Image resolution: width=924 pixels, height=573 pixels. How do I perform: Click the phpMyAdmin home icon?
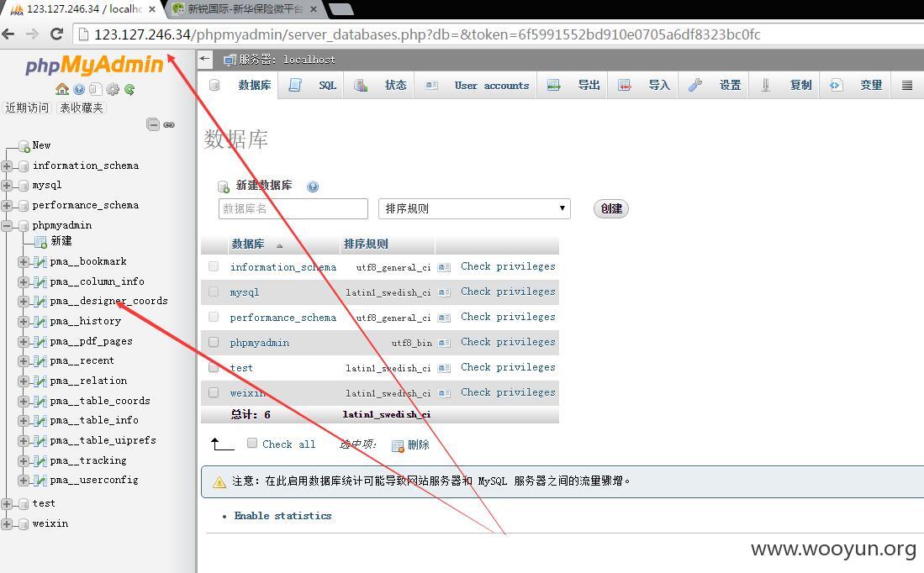62,89
